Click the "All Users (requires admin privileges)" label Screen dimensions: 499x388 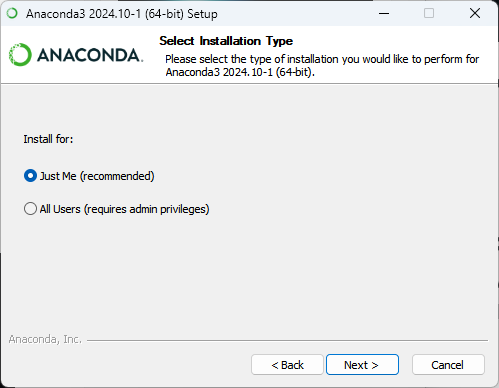coord(125,209)
